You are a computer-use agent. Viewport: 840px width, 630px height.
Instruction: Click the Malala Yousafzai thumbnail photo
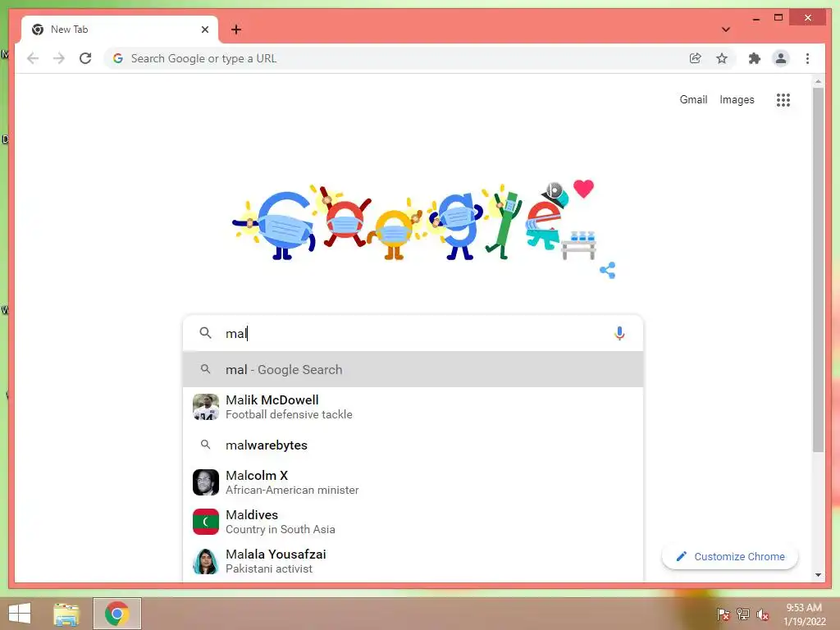[x=206, y=561]
